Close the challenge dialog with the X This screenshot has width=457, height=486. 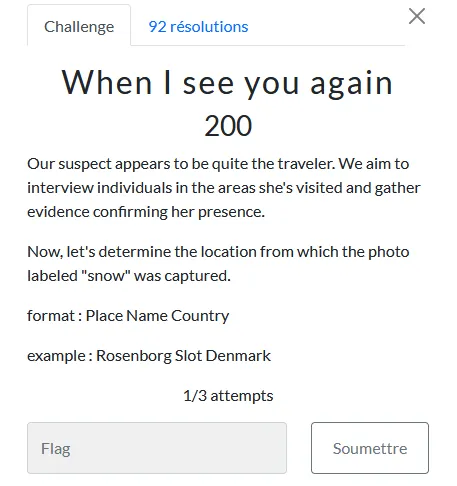pos(417,16)
